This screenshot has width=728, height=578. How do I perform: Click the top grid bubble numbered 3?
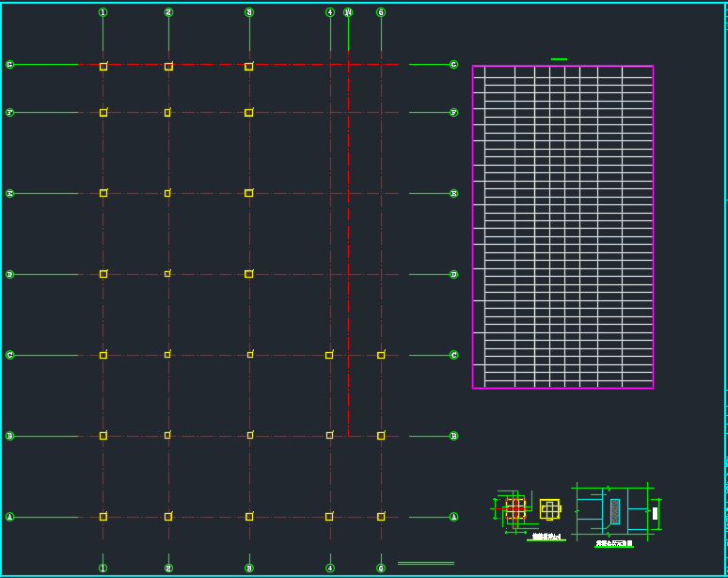(249, 12)
